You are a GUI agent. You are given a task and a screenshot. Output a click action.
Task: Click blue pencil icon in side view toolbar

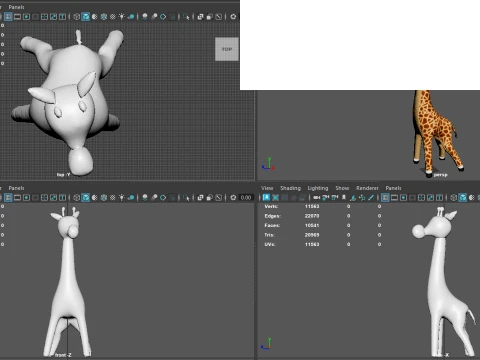(x=371, y=198)
